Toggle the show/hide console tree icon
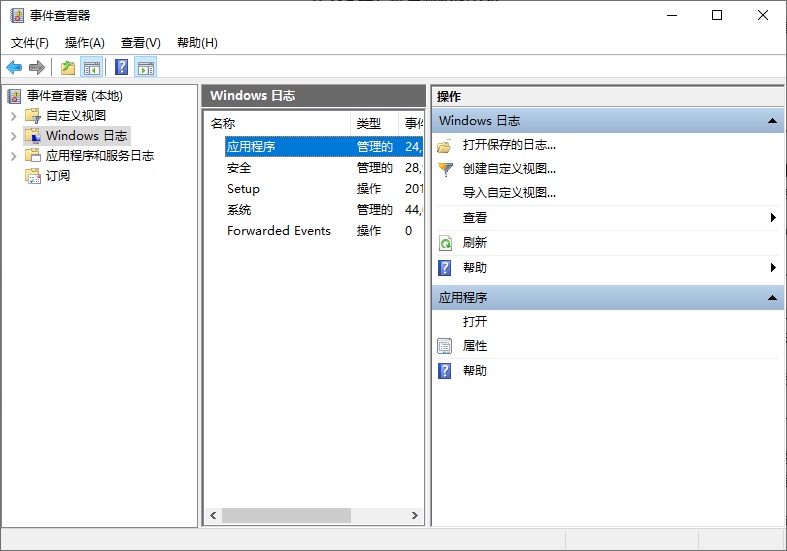This screenshot has width=787, height=551. [92, 67]
